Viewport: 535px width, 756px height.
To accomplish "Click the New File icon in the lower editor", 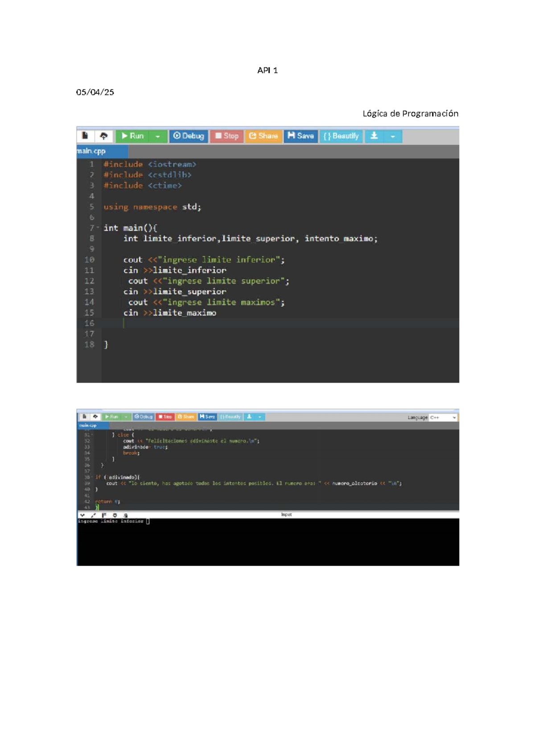I will [84, 417].
